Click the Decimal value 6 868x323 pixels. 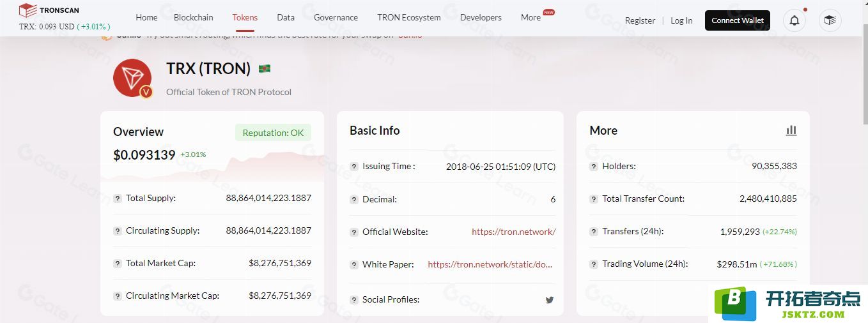(x=553, y=199)
